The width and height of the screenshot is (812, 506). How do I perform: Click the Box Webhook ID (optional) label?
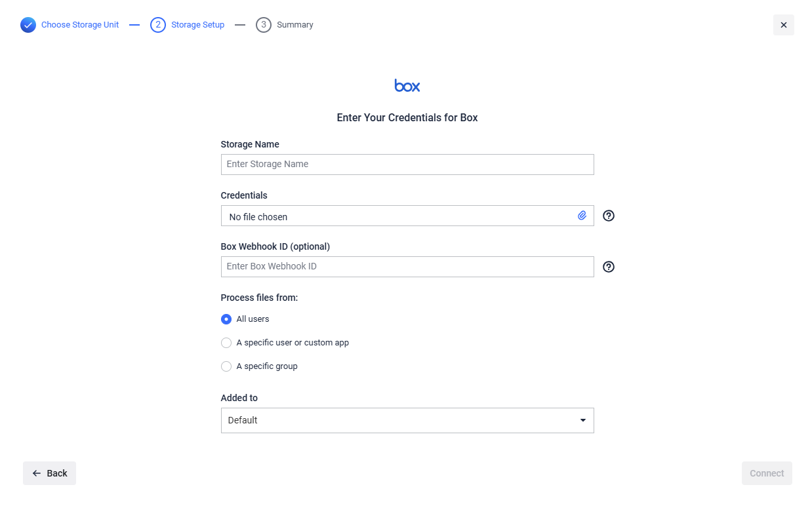tap(275, 246)
